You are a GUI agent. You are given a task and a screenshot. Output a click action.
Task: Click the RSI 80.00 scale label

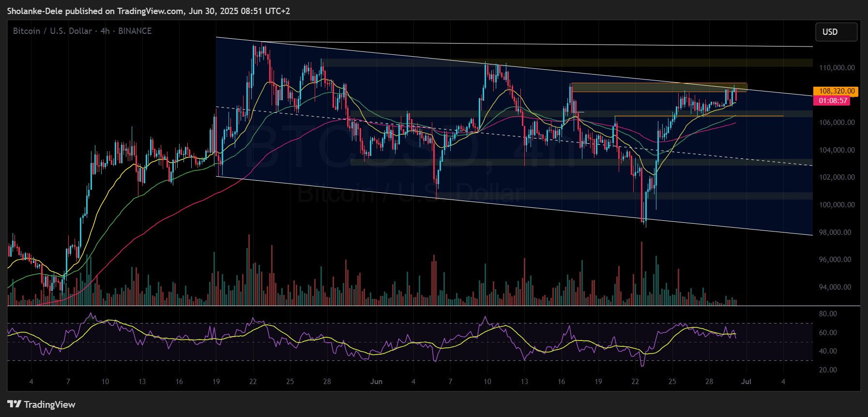pyautogui.click(x=828, y=314)
